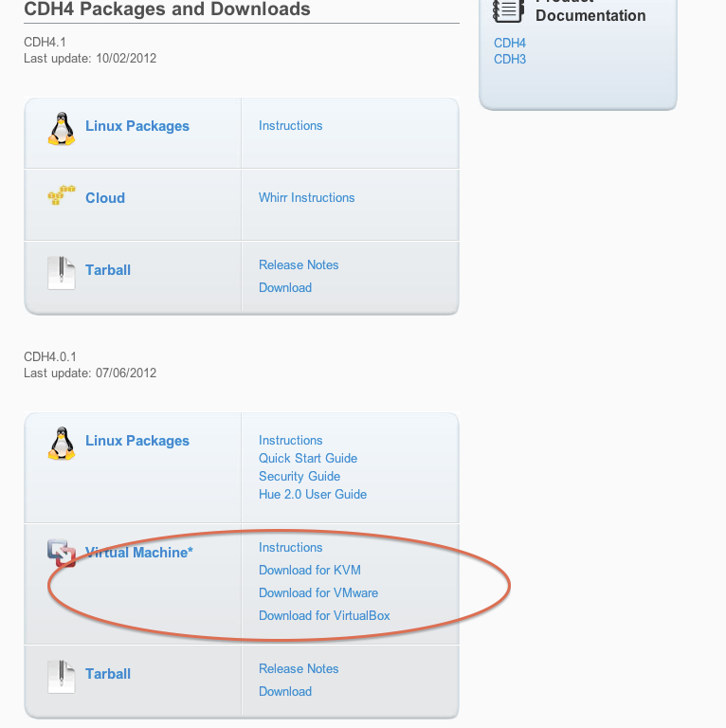Click the yellow cubes Cloud icon

62,195
